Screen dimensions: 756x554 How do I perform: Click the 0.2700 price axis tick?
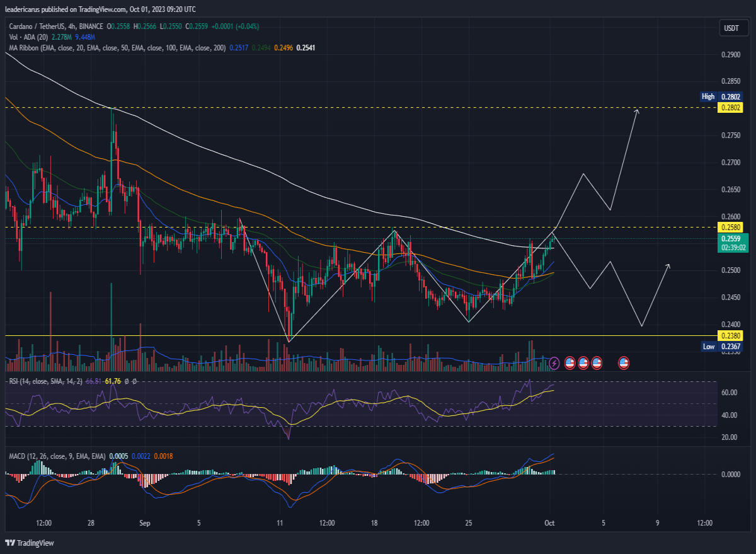pos(731,163)
